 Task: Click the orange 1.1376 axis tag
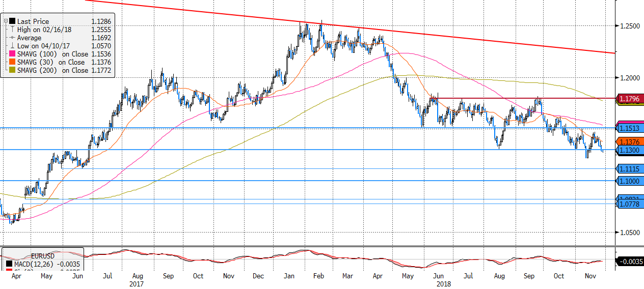pyautogui.click(x=630, y=142)
